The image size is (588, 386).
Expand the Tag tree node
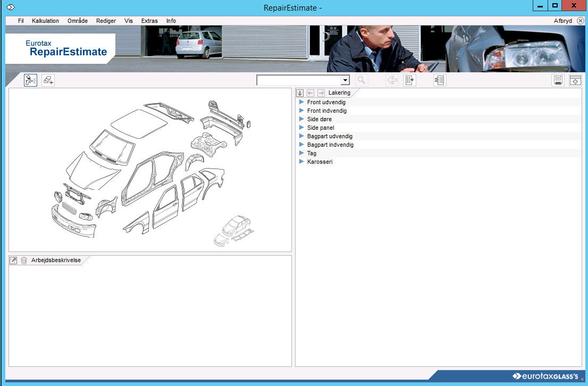(x=301, y=153)
